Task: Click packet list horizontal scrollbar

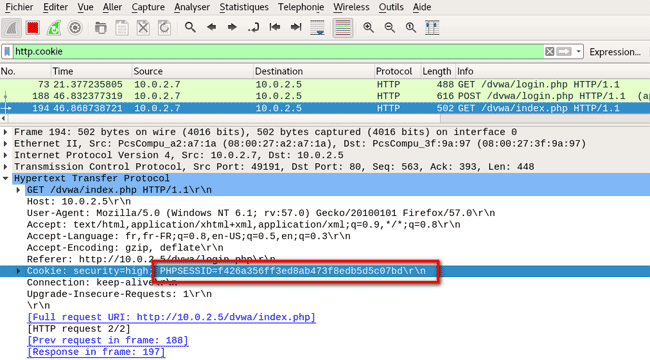Action: 222,119
